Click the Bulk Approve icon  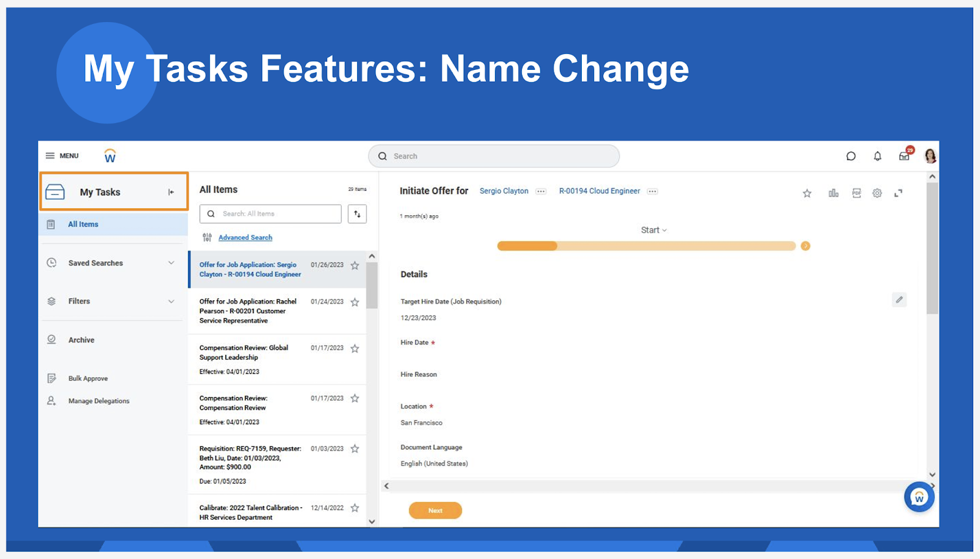(51, 378)
